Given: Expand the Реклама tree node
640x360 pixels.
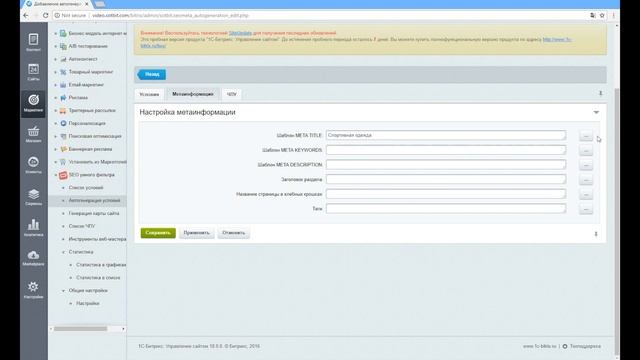Looking at the screenshot, I should point(56,98).
